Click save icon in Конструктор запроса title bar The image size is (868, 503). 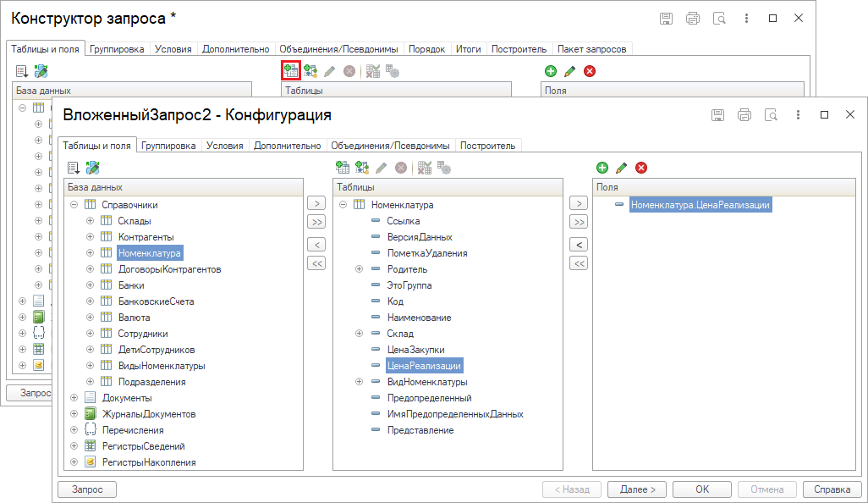point(666,19)
